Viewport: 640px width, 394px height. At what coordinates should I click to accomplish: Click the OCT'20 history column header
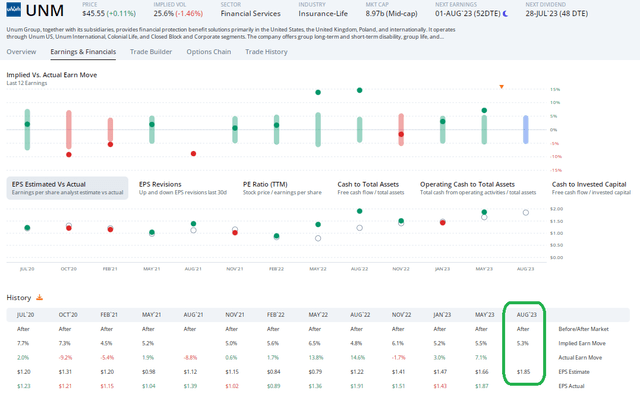(68, 315)
